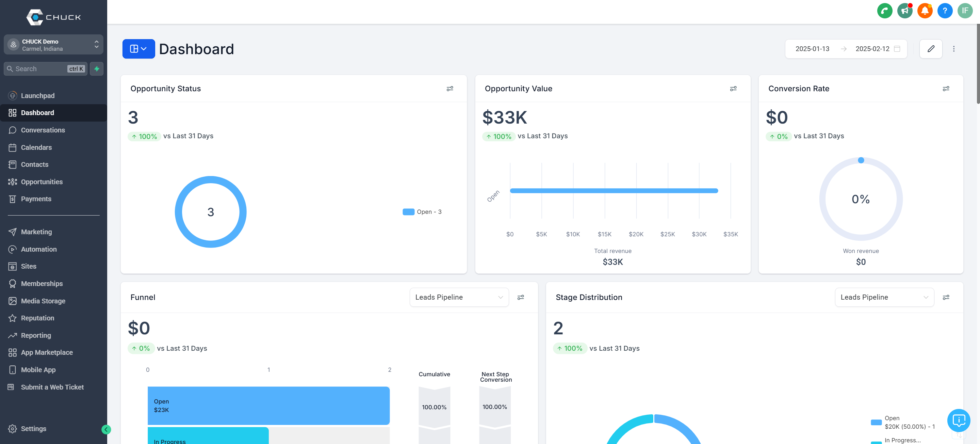Collapse sidebar with green arrow toggle
This screenshot has width=980, height=444.
pos(106,430)
